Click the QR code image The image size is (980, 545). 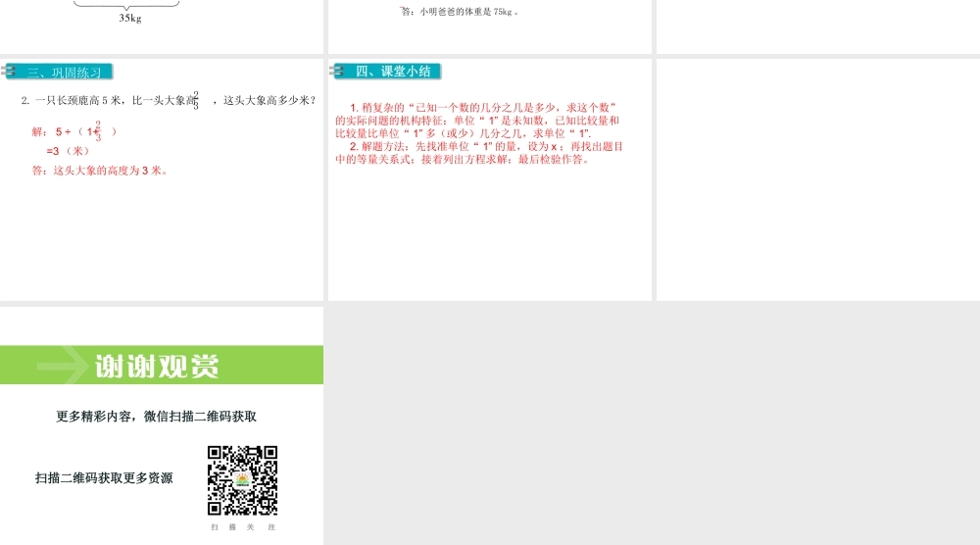tap(242, 480)
